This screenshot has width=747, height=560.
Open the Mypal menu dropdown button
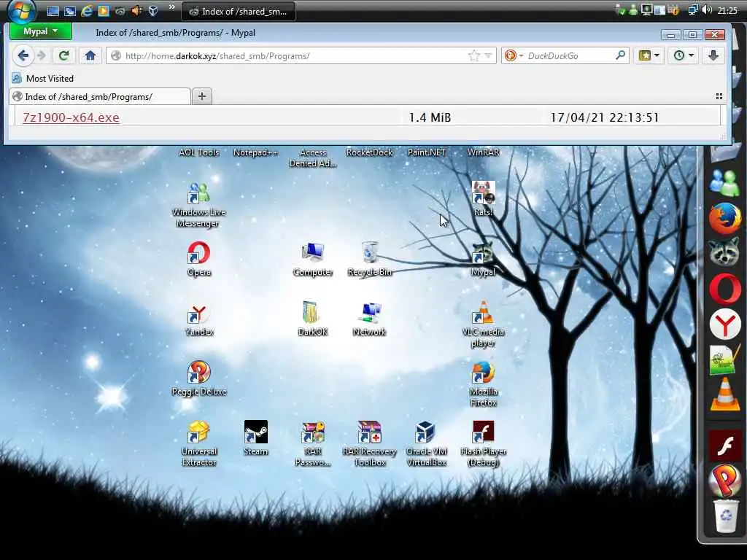(x=41, y=31)
